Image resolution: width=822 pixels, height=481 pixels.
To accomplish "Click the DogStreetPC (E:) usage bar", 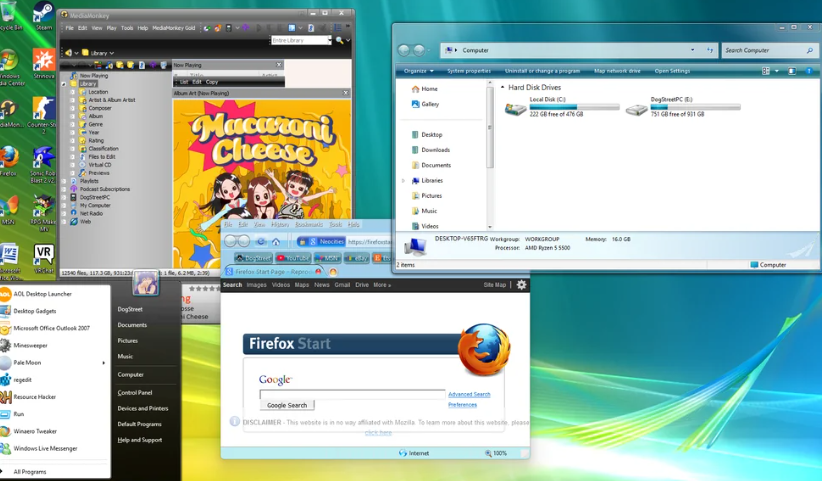I will 695,107.
